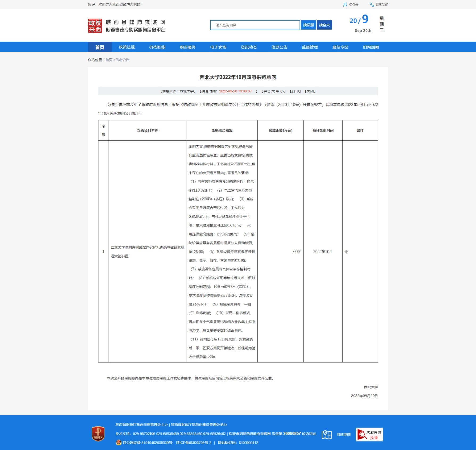This screenshot has height=450, width=476.
Task: Click 首页 in the breadcrumb
Action: click(109, 60)
